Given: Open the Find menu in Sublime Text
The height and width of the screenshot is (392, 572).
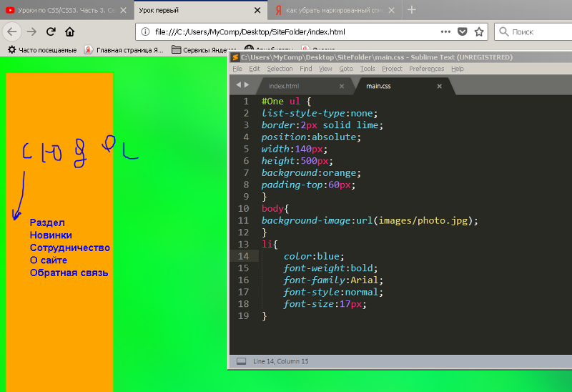Looking at the screenshot, I should tap(306, 69).
